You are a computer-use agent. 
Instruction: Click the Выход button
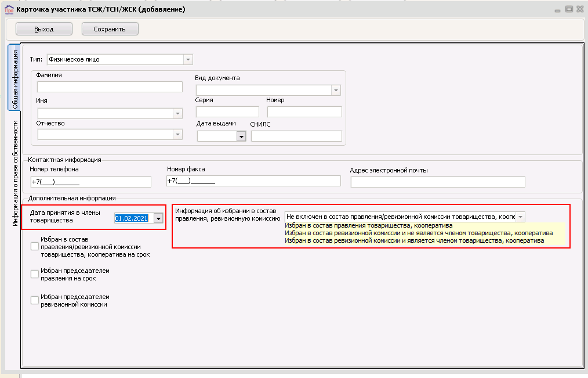click(44, 29)
